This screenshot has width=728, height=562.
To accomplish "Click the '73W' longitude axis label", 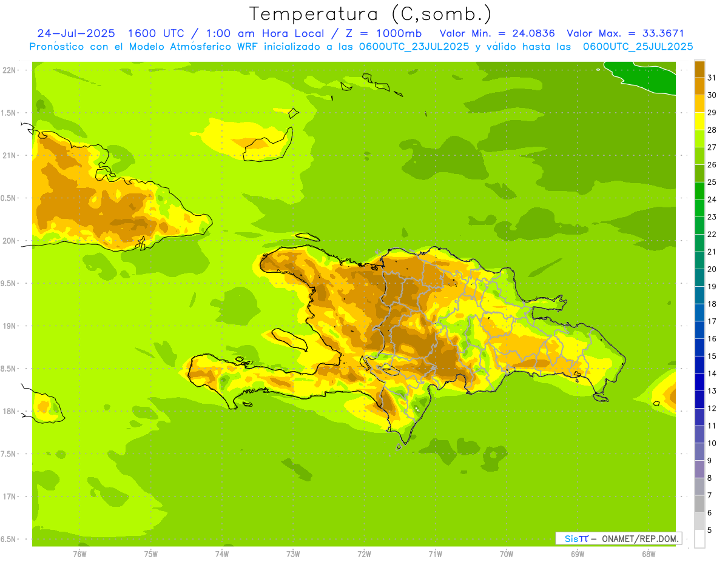I will (x=293, y=554).
